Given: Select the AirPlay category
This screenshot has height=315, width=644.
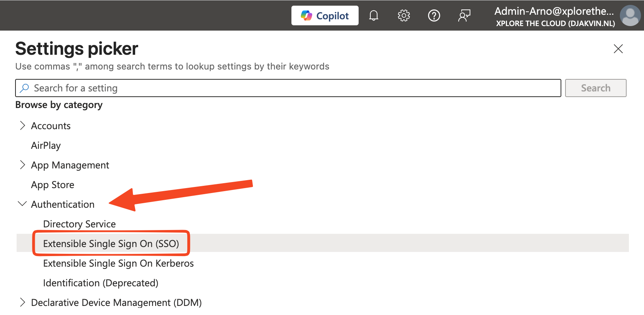Looking at the screenshot, I should (46, 145).
